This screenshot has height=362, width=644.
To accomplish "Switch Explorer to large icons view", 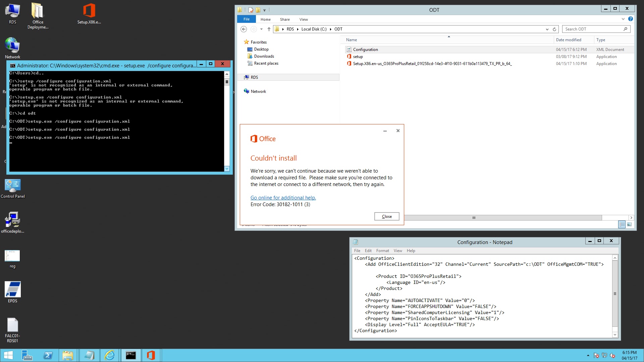I will 629,225.
